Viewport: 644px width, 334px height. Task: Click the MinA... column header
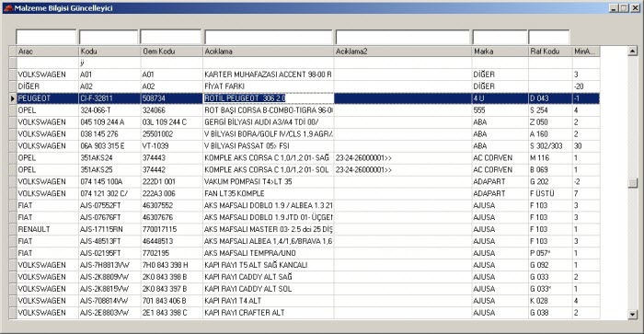pyautogui.click(x=586, y=52)
